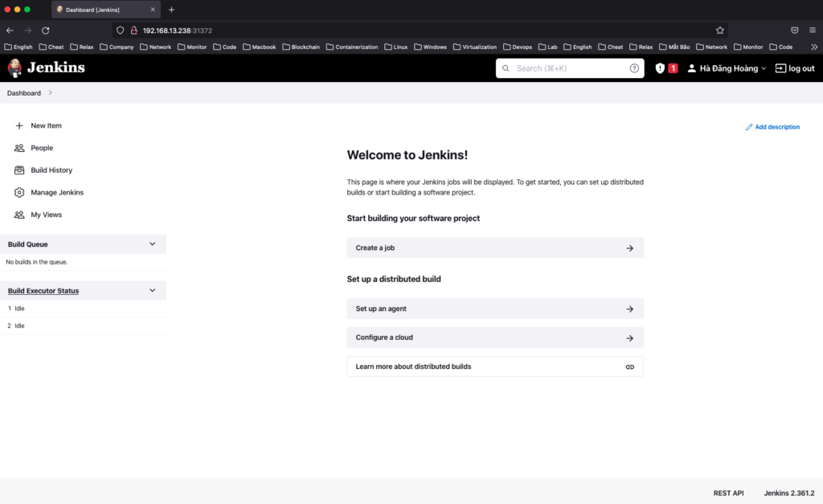Expand the Dashboard breadcrumb chevron
The height and width of the screenshot is (504, 823).
pos(51,93)
